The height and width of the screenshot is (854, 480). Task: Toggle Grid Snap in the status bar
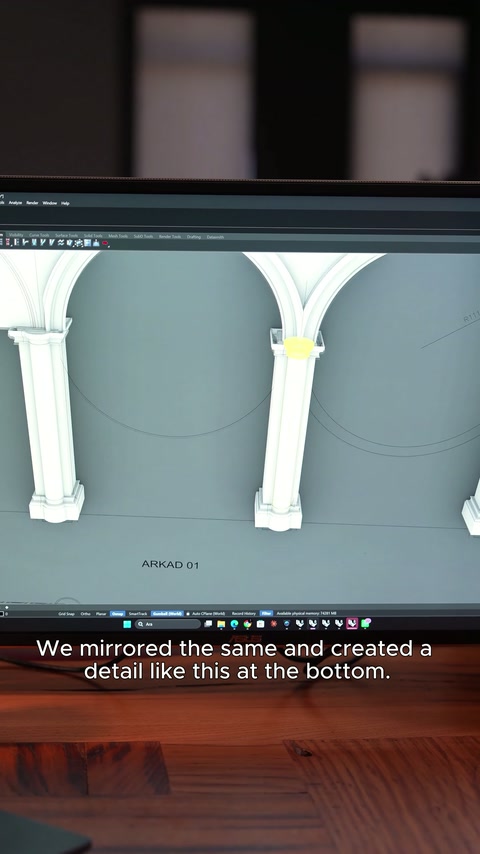[x=66, y=613]
